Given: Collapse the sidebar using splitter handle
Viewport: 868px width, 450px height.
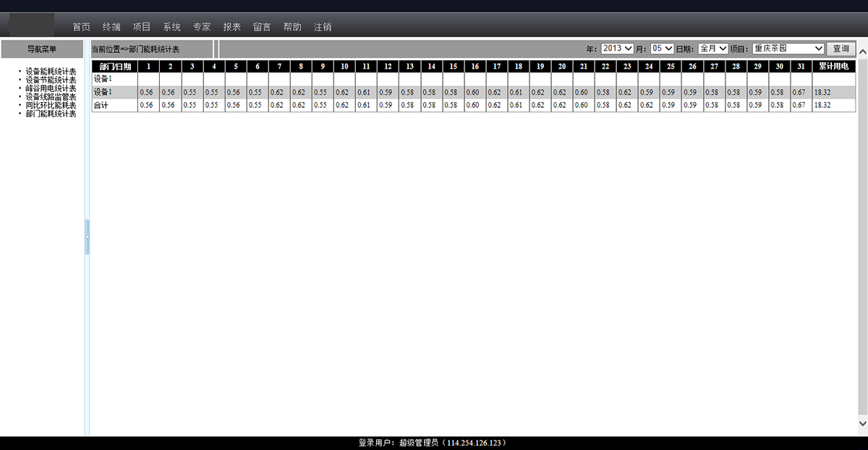Looking at the screenshot, I should pos(87,237).
